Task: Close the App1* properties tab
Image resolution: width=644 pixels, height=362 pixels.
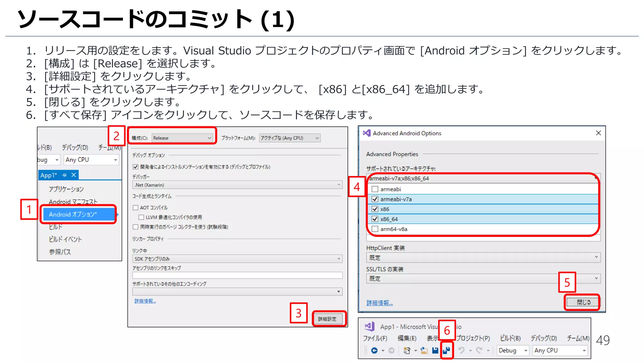Action: coord(74,175)
